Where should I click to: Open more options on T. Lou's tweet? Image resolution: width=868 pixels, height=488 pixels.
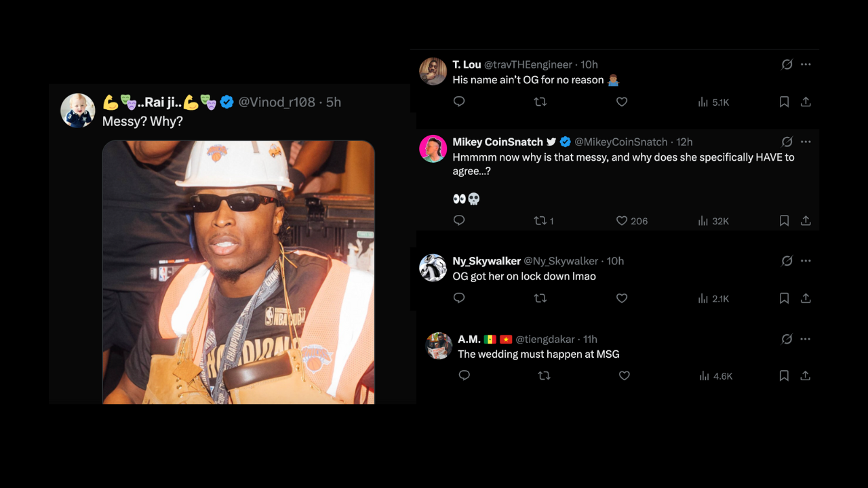(806, 64)
